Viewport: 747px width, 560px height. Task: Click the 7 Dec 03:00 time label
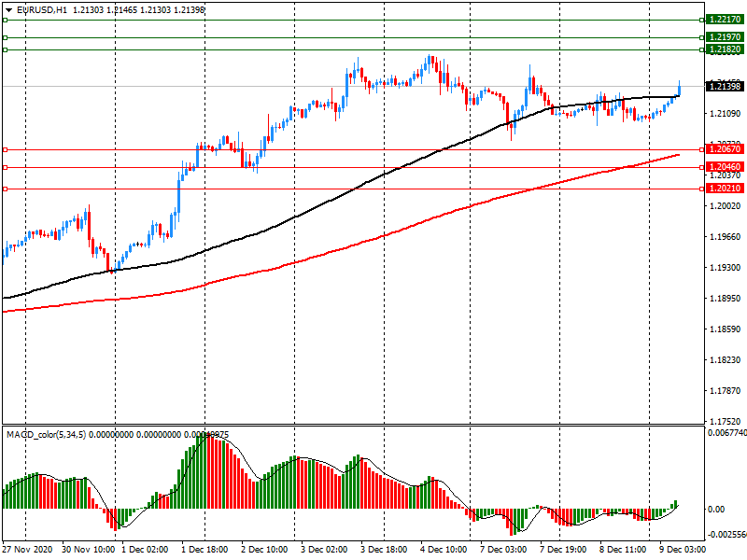pos(503,550)
